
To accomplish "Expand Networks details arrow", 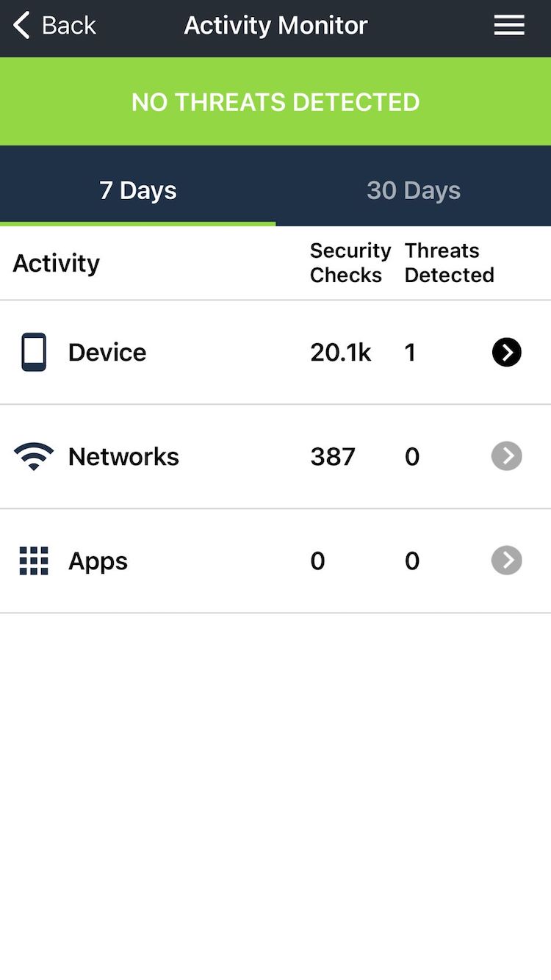I will 506,456.
